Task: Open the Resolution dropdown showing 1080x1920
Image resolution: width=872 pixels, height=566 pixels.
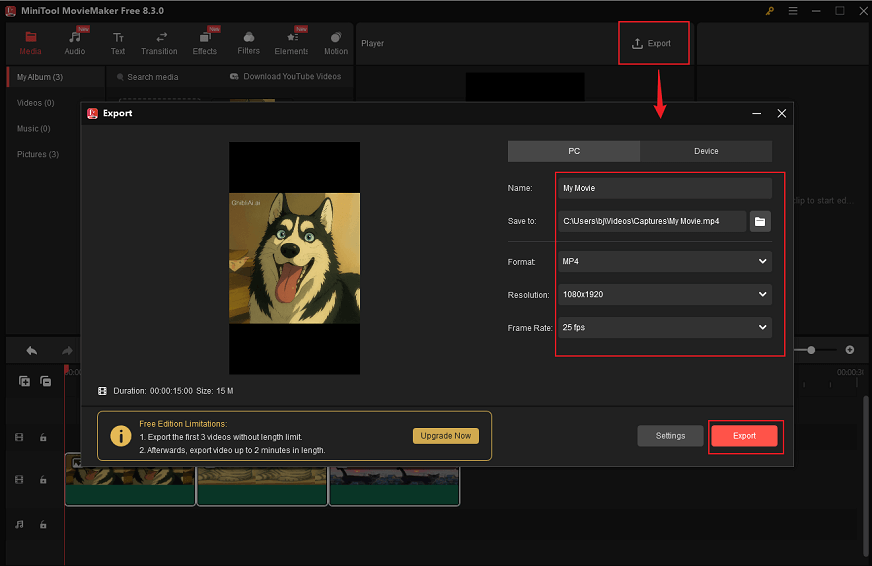Action: pyautogui.click(x=665, y=295)
